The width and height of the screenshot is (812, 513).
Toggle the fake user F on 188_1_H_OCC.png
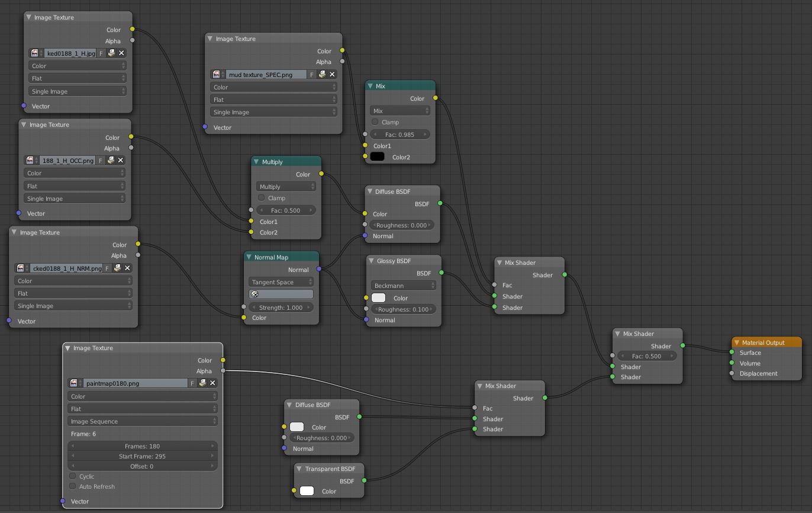click(99, 161)
